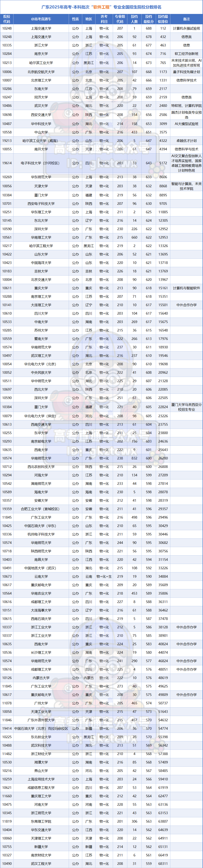Viewport: 203px width, 868px height.
Task: Select the 西安电子科技大学 school name
Action: pyautogui.click(x=41, y=204)
